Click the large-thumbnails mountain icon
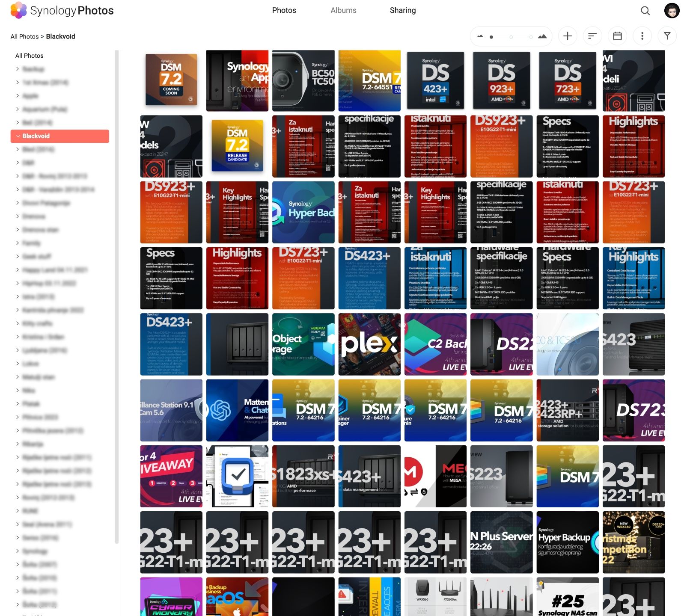 542,36
